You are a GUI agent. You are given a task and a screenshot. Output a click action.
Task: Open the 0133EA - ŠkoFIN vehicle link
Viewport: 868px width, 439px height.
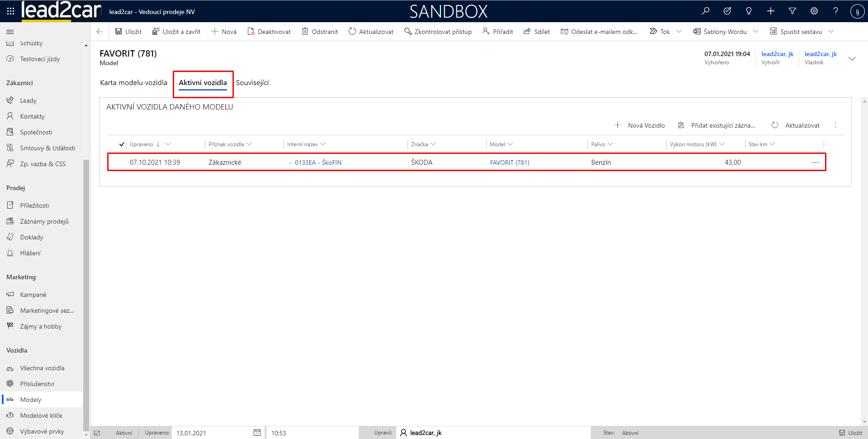pyautogui.click(x=318, y=162)
